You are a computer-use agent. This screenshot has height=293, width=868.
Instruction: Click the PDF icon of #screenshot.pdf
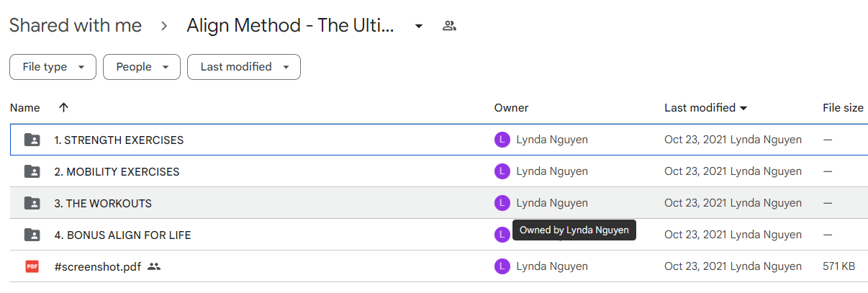coord(32,266)
